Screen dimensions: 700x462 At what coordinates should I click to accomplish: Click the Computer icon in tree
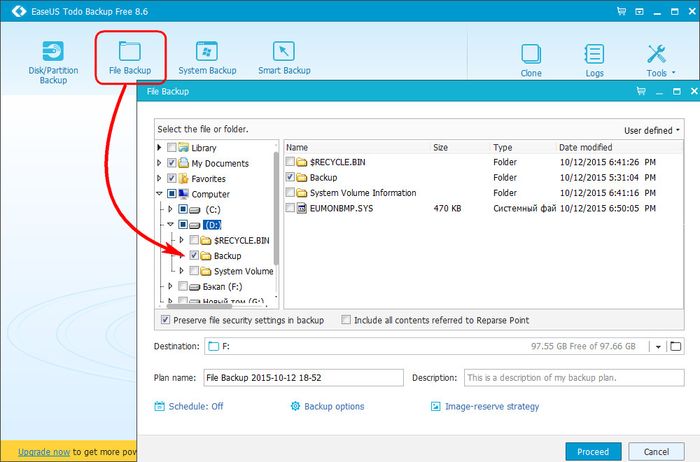(x=183, y=194)
